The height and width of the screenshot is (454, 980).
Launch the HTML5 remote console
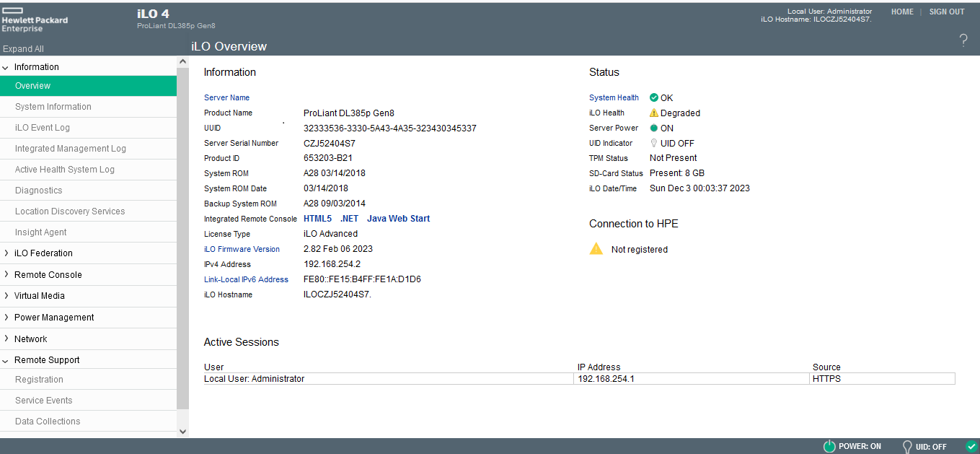point(317,219)
